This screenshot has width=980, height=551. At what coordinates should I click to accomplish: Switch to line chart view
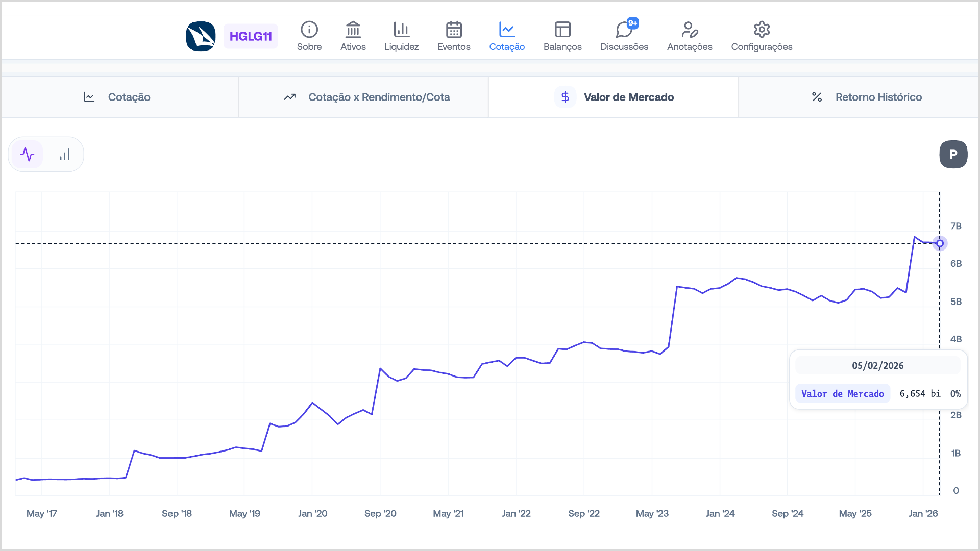pos(28,154)
